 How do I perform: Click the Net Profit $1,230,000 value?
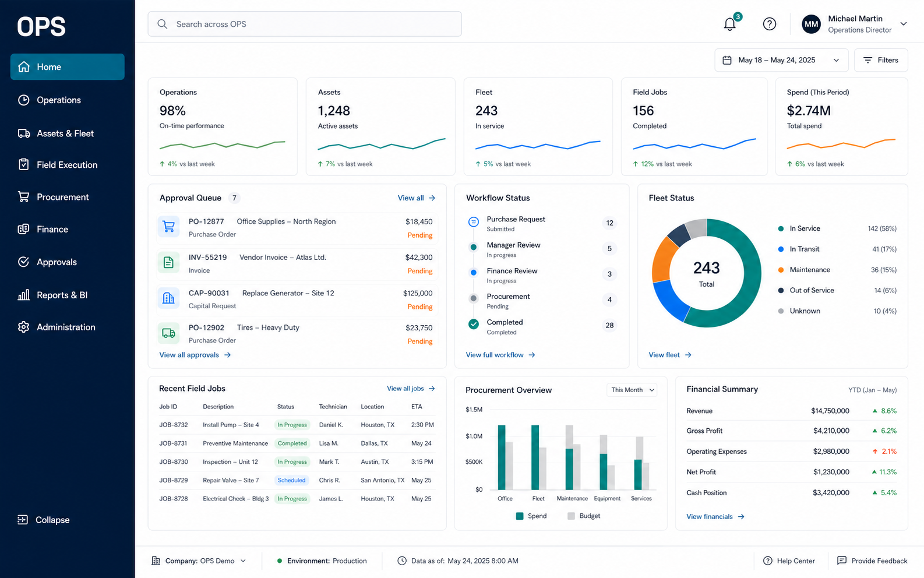[x=831, y=472]
